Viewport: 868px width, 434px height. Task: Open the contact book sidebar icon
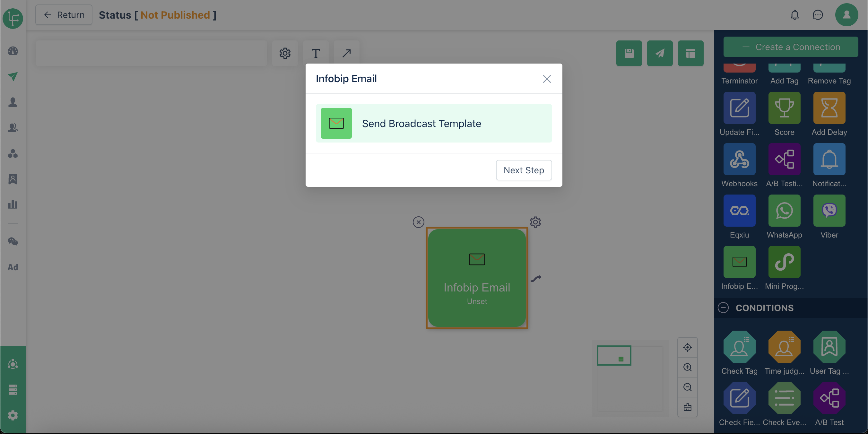(13, 179)
